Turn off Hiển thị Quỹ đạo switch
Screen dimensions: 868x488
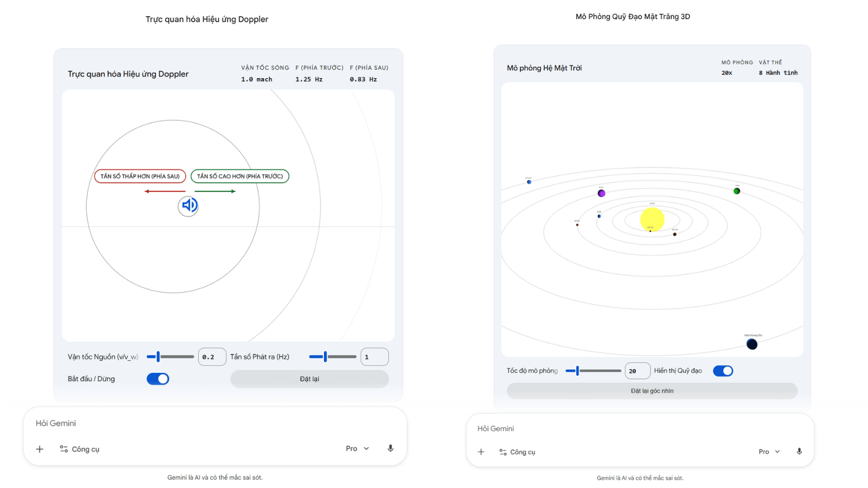(x=723, y=371)
